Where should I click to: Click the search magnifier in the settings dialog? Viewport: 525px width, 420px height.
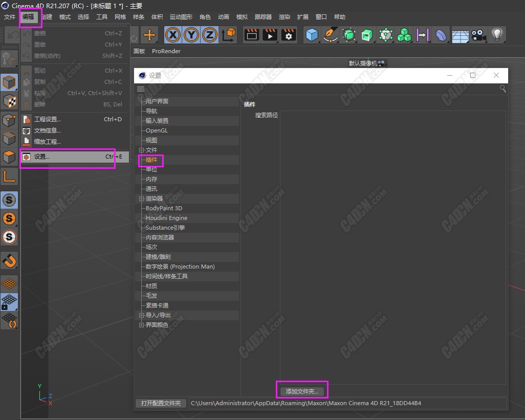(x=502, y=89)
